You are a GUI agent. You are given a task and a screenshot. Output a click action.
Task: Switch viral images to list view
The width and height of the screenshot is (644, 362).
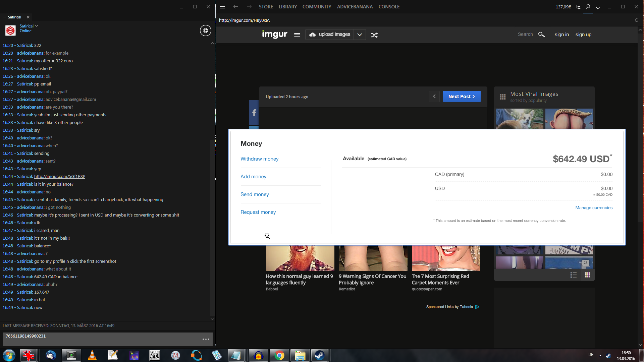[x=573, y=275]
